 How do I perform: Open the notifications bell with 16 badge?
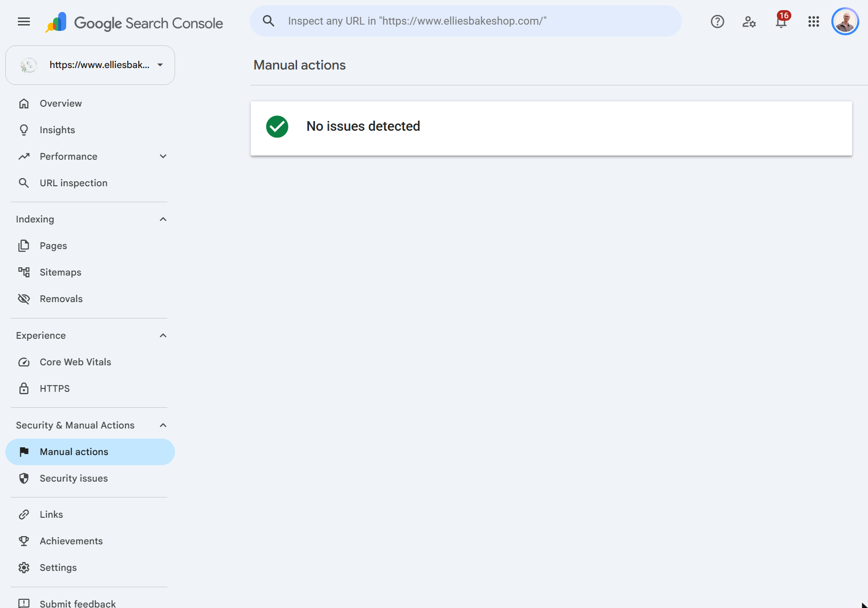click(782, 20)
